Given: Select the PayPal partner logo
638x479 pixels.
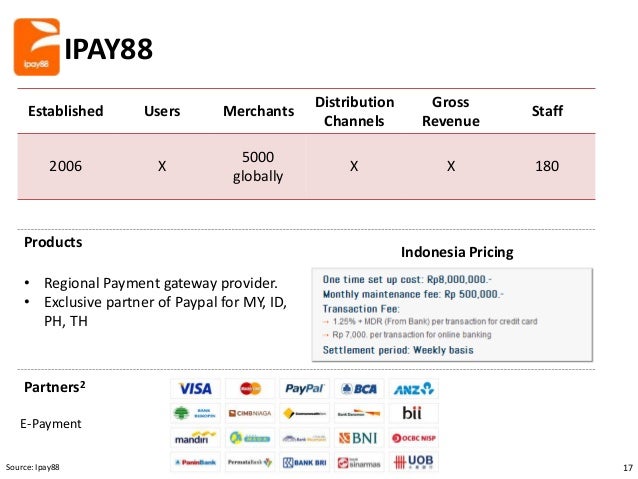Looking at the screenshot, I should [304, 389].
